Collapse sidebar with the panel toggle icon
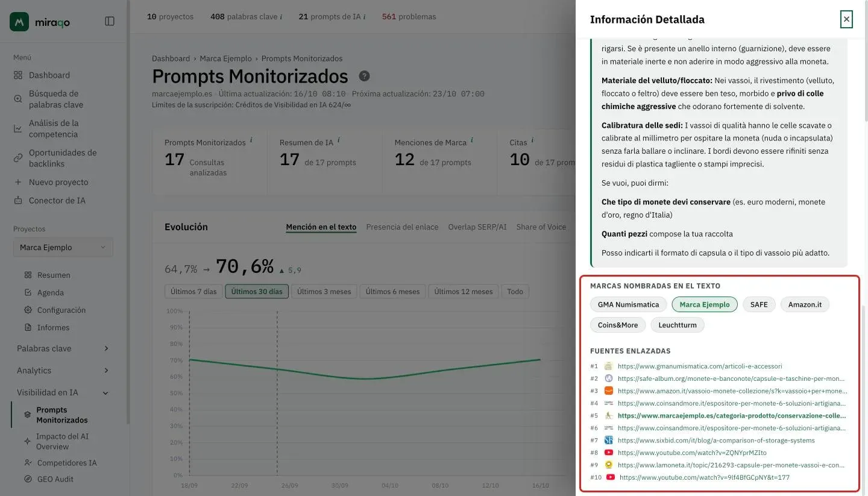 tap(110, 21)
